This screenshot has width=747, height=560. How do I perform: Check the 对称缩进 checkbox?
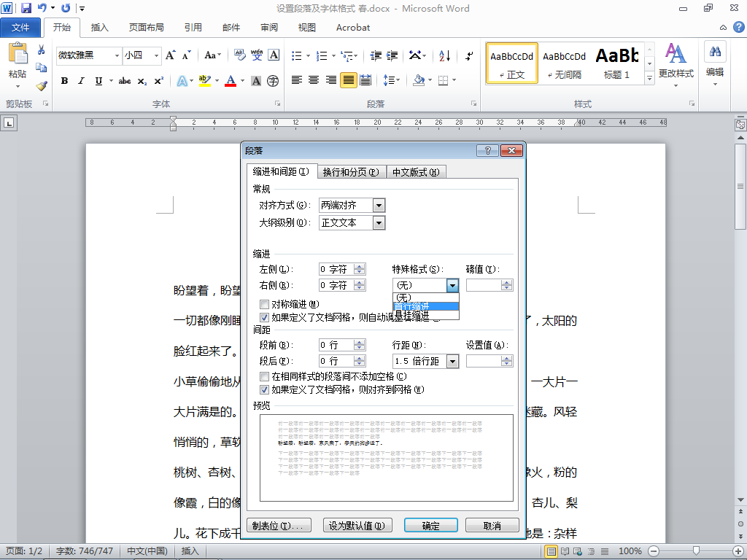(264, 304)
